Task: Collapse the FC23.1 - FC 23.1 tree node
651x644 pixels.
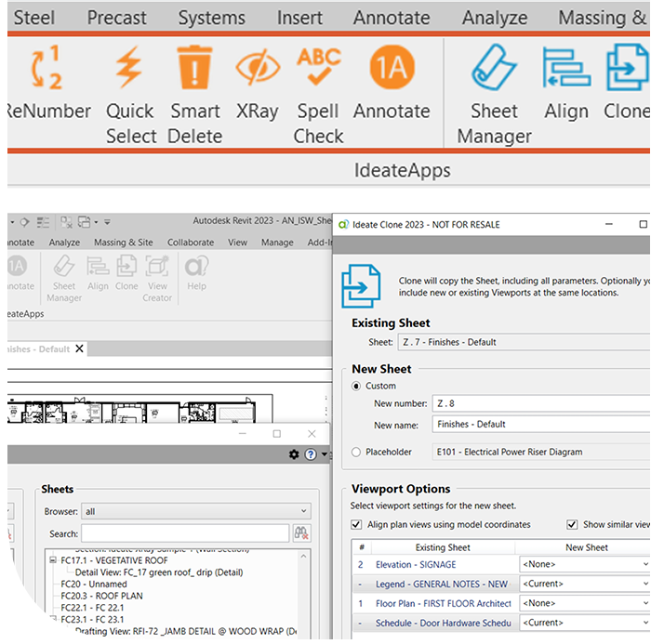Action: (53, 619)
